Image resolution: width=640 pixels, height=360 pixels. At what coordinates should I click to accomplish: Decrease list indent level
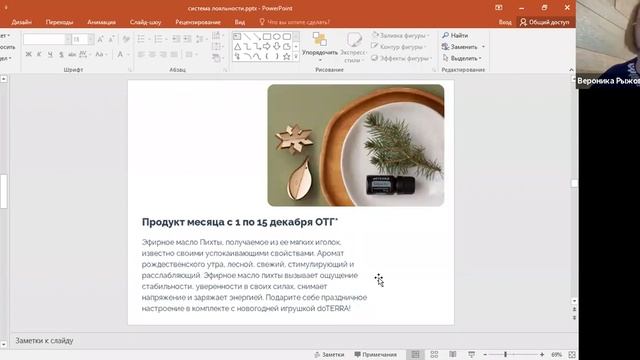pos(176,39)
